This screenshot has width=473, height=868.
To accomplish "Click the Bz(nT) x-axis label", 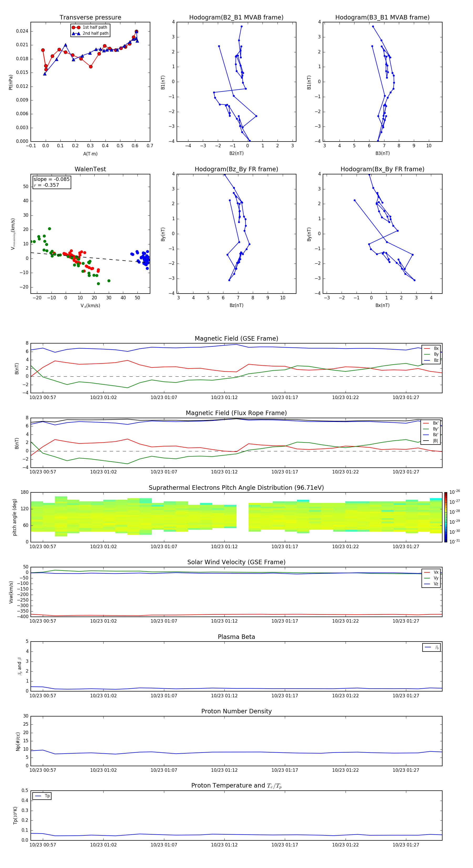I will (236, 305).
